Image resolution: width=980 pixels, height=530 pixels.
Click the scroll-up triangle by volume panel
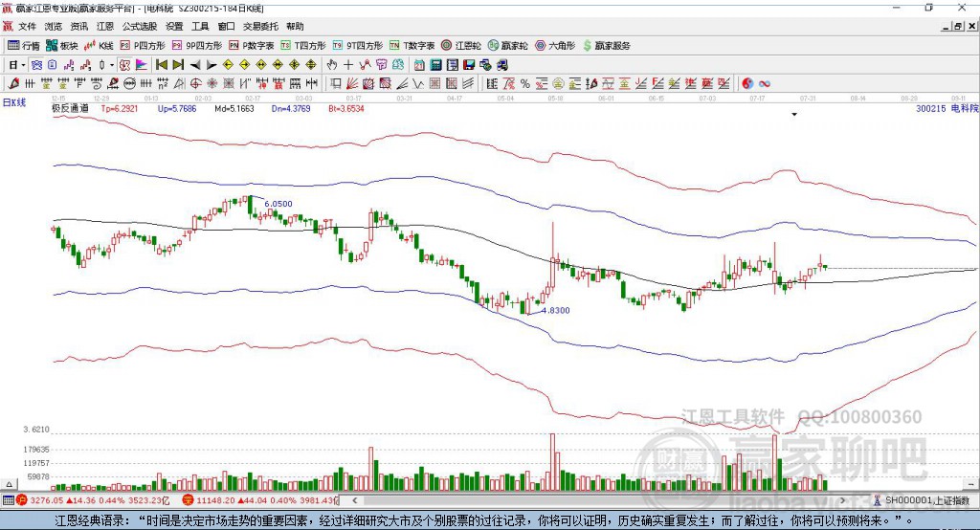pos(9,484)
